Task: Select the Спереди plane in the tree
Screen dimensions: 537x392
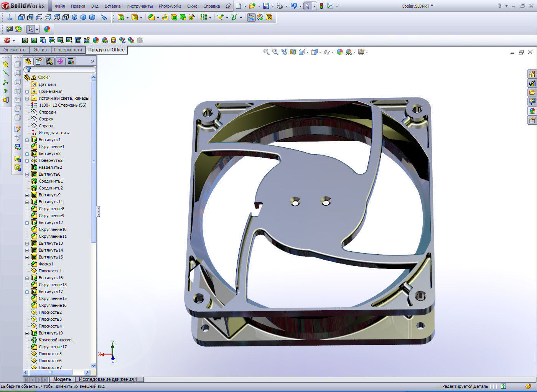Action: pyautogui.click(x=47, y=112)
